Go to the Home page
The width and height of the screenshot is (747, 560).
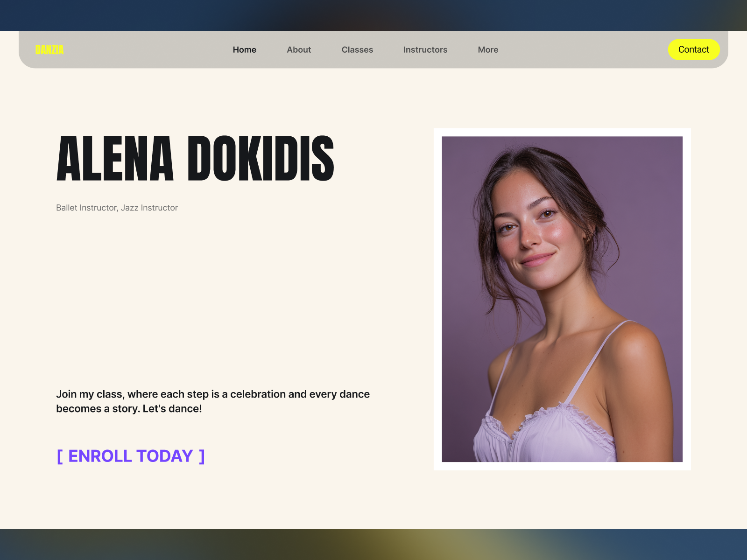[x=245, y=49]
